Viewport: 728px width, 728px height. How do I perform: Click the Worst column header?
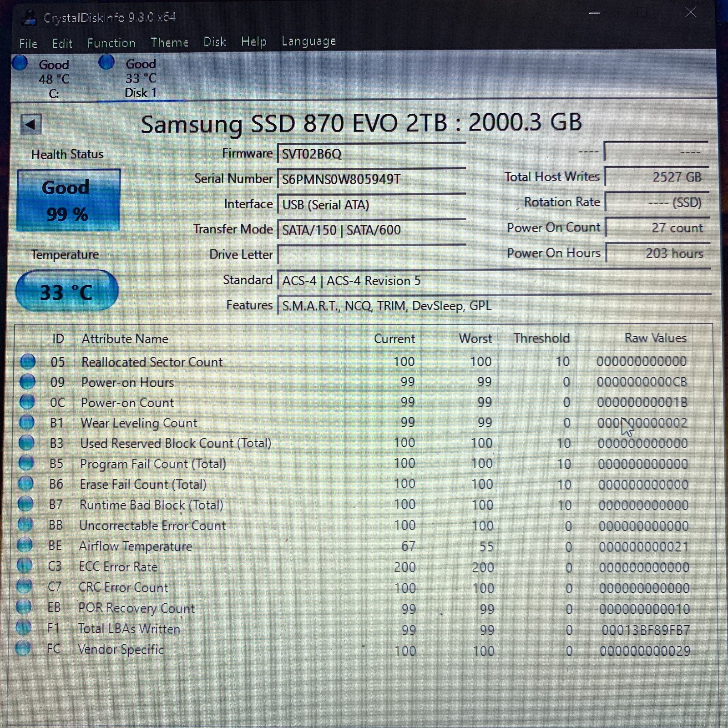pos(475,339)
